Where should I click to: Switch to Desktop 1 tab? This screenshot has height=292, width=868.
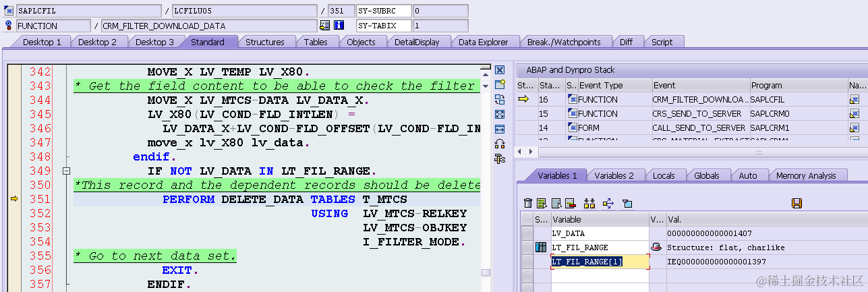[x=42, y=42]
